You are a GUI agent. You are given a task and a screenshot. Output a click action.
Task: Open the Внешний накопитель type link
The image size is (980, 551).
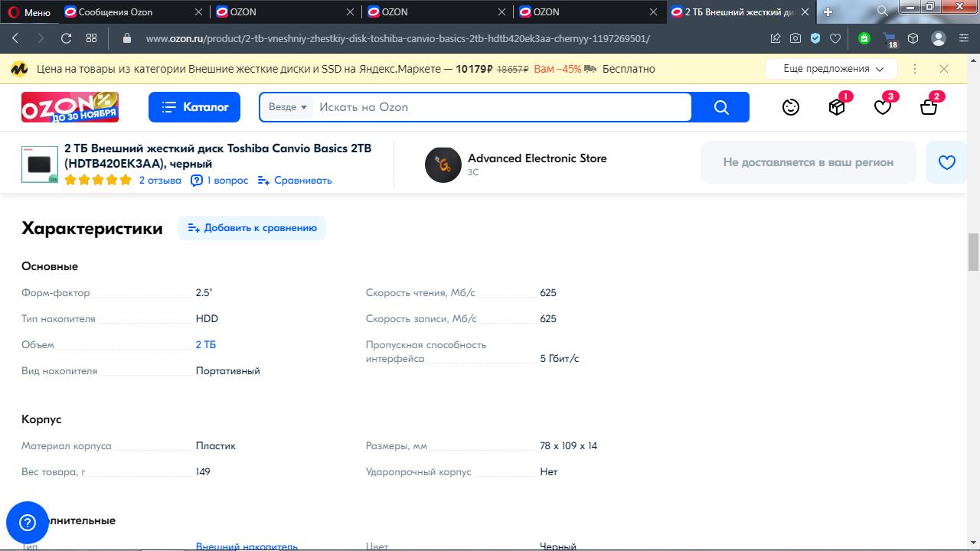click(247, 546)
